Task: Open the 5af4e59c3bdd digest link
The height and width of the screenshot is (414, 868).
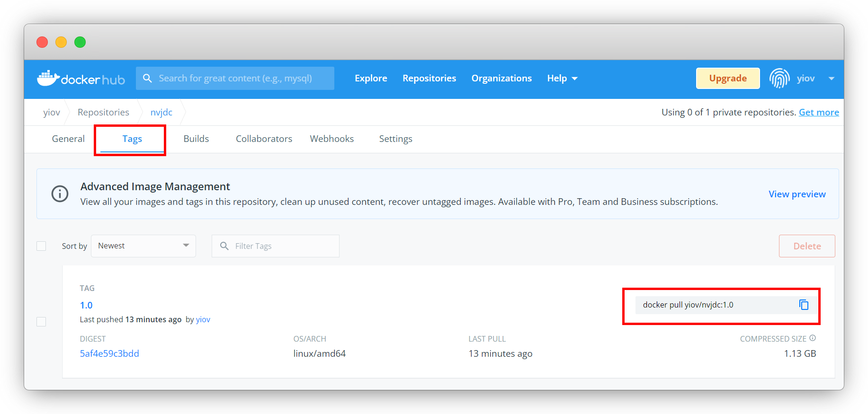Action: tap(109, 353)
